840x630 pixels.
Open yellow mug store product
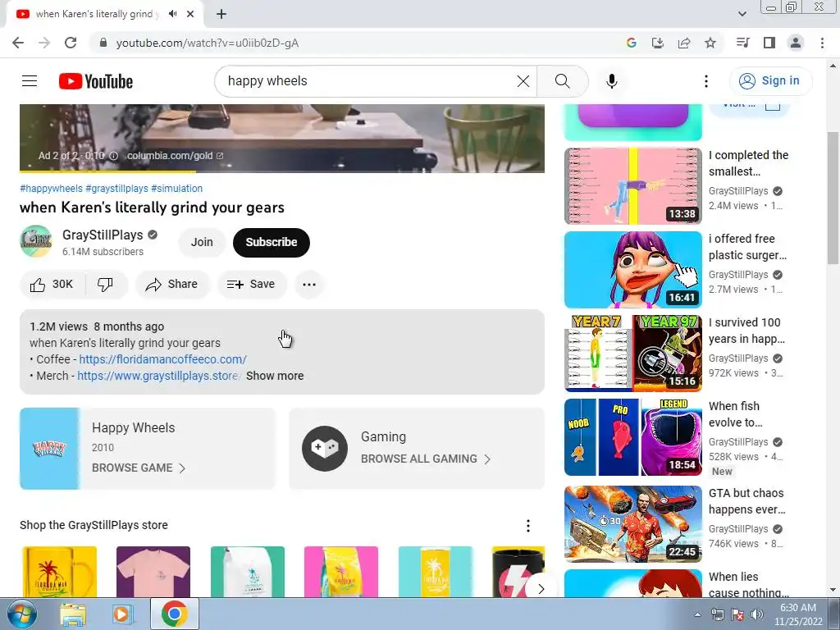59,572
